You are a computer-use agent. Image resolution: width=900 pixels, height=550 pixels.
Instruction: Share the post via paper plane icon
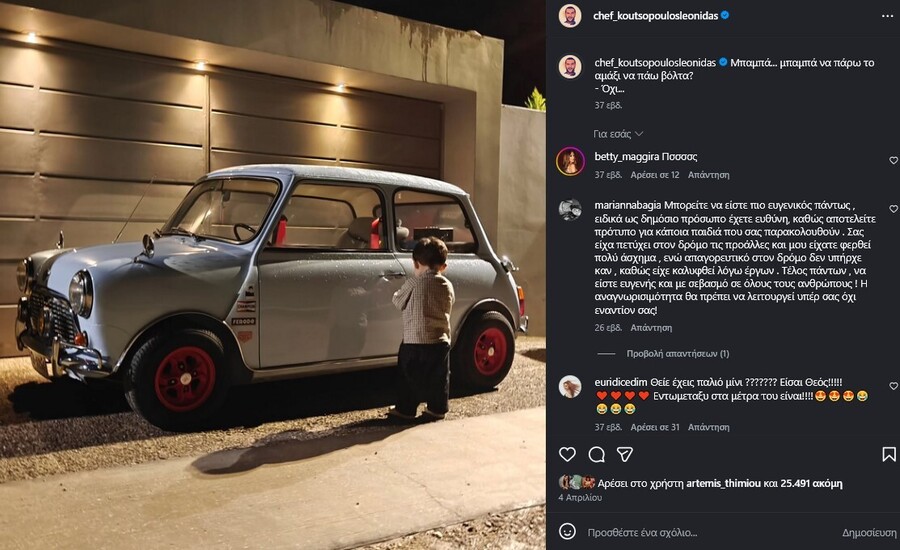(x=625, y=455)
